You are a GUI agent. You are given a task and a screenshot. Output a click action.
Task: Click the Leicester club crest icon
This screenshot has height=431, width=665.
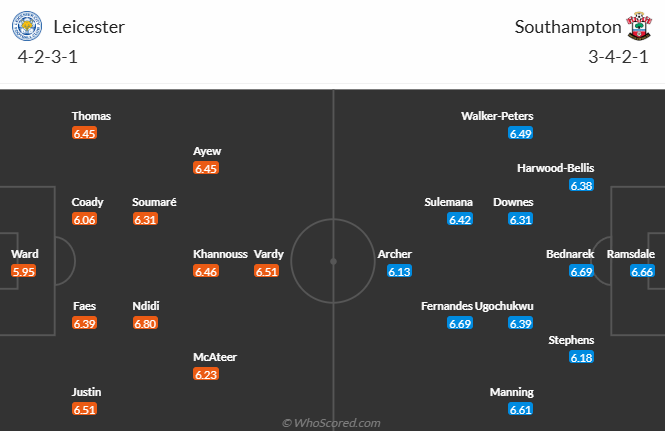point(27,26)
